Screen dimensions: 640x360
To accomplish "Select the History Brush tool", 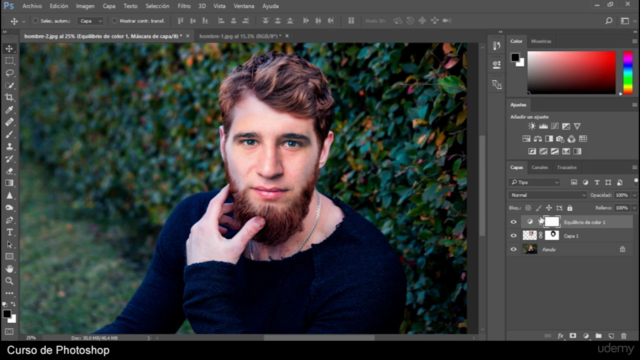I will point(9,159).
